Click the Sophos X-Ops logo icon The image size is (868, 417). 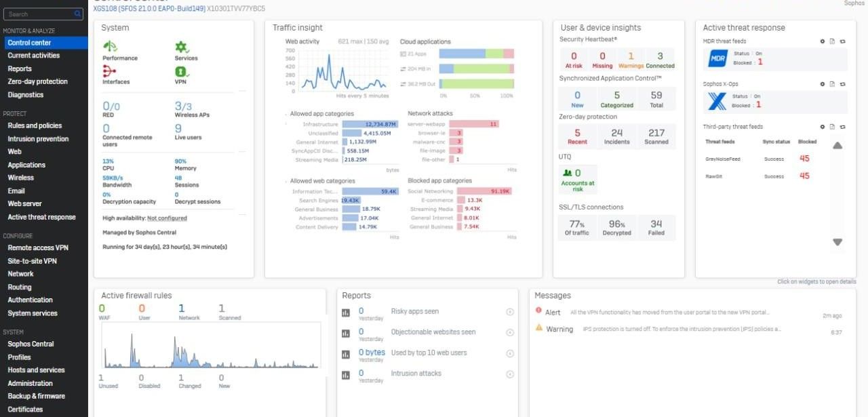point(717,101)
